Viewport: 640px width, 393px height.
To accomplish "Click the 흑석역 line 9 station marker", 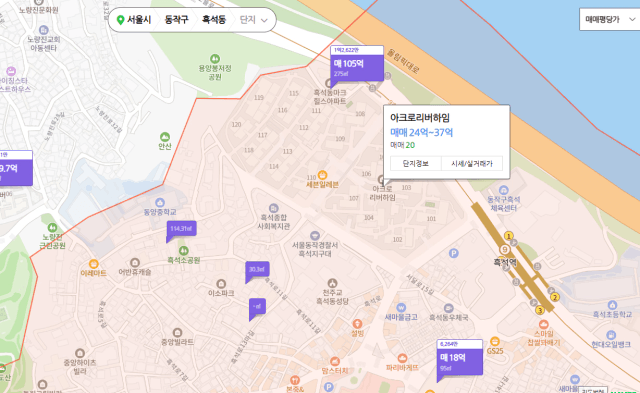I will coord(505,249).
